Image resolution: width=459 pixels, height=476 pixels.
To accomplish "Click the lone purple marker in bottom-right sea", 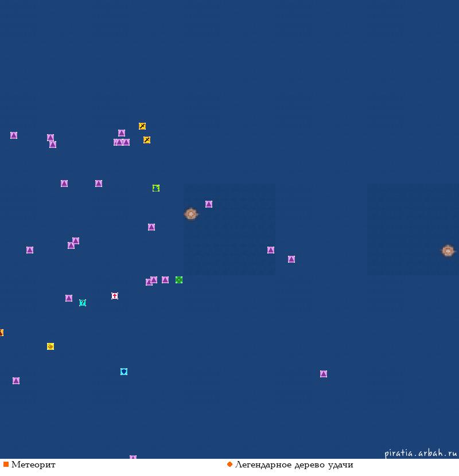I will (324, 374).
